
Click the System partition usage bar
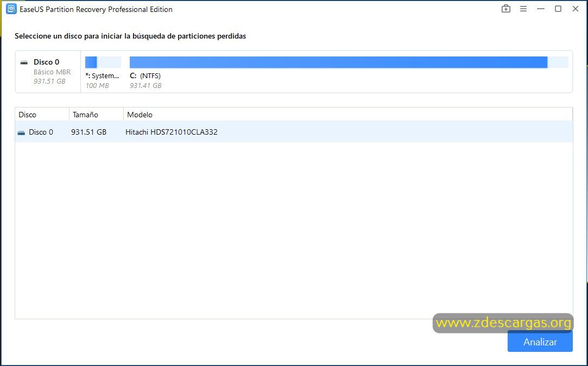(x=103, y=62)
